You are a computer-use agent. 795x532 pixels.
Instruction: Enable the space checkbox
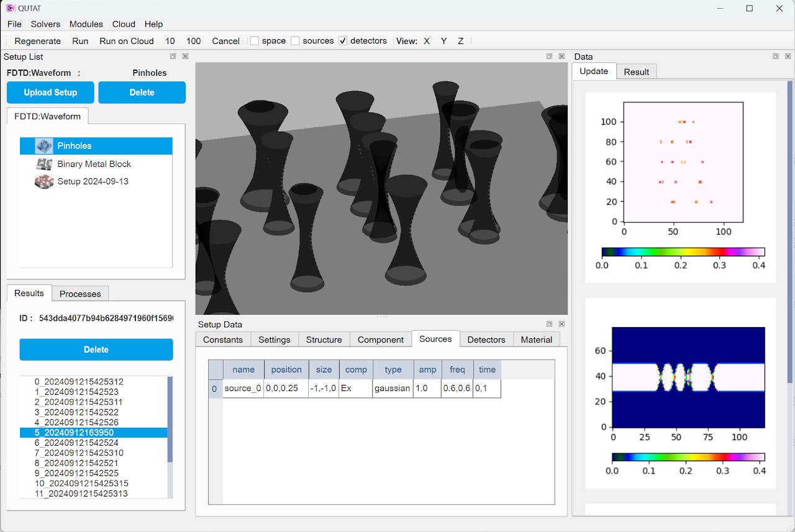[x=255, y=41]
